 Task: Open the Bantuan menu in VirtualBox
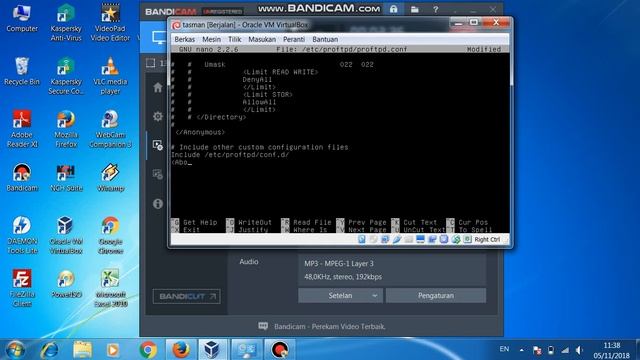[325, 39]
